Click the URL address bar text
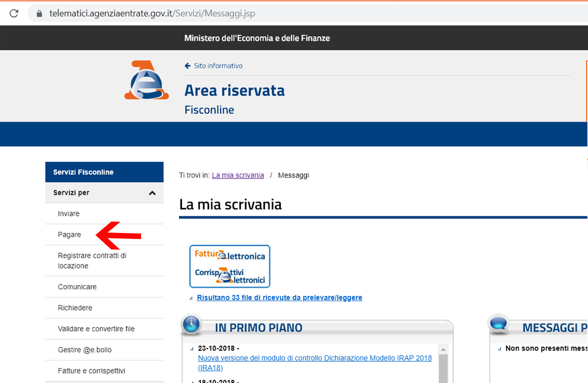This screenshot has height=383, width=588. click(x=152, y=14)
